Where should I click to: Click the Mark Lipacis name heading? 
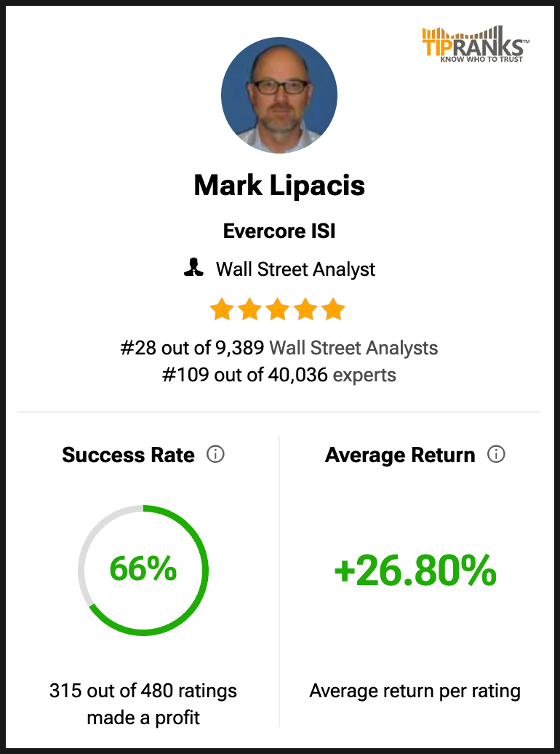[279, 185]
